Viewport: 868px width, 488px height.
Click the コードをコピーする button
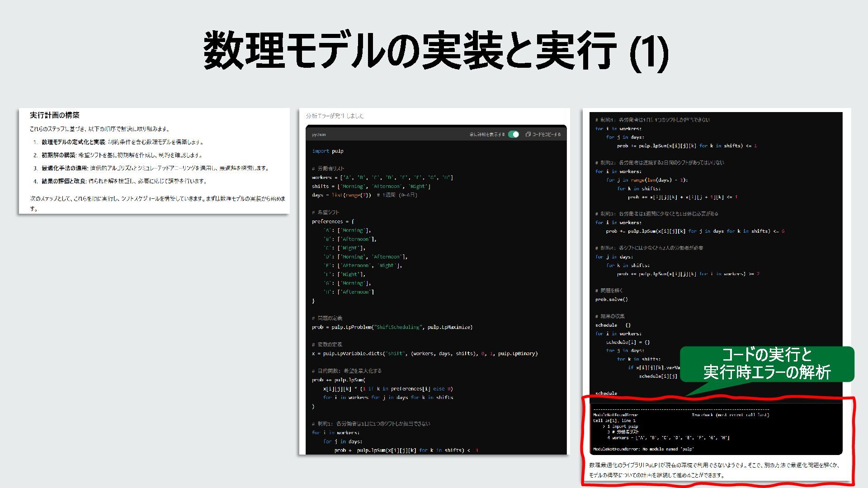coord(546,134)
